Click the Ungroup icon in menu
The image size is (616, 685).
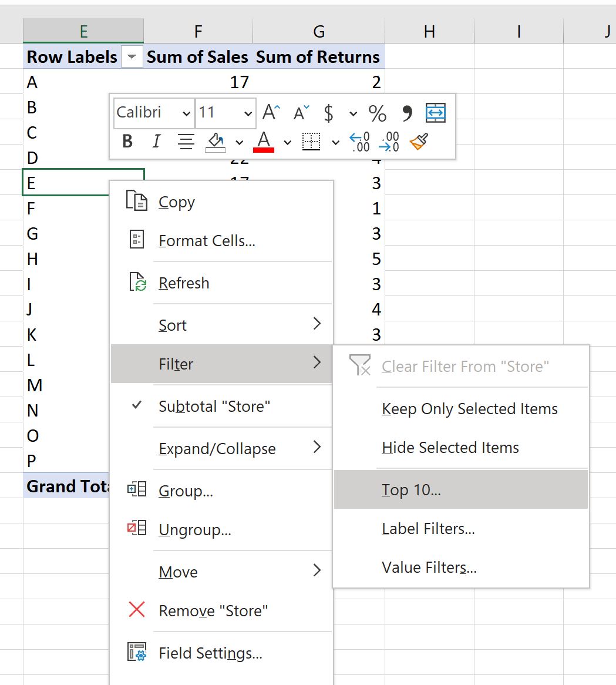click(137, 528)
